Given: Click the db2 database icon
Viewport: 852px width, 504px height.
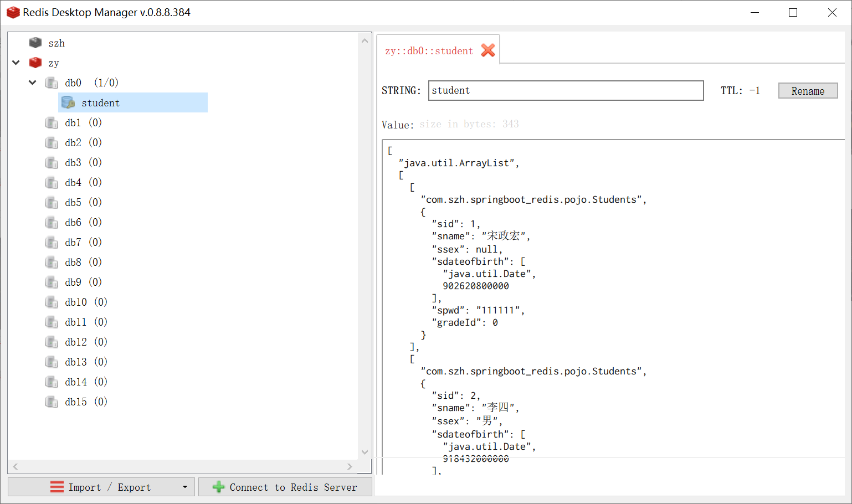Looking at the screenshot, I should point(52,142).
